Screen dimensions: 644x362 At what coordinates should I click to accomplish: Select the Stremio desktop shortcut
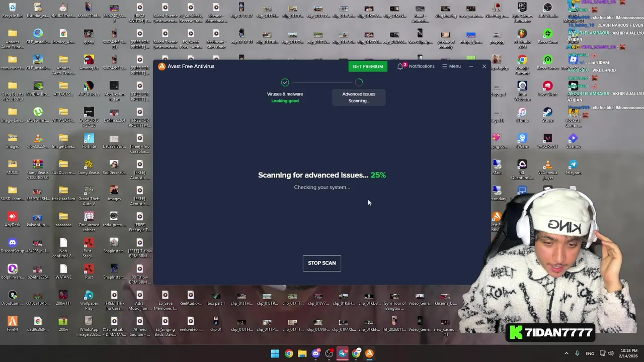tap(573, 141)
